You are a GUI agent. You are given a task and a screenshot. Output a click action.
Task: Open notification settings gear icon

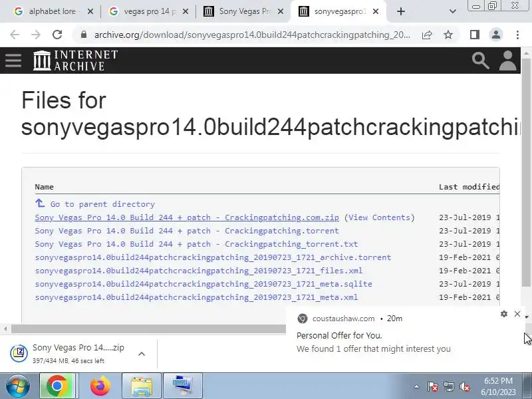[504, 314]
